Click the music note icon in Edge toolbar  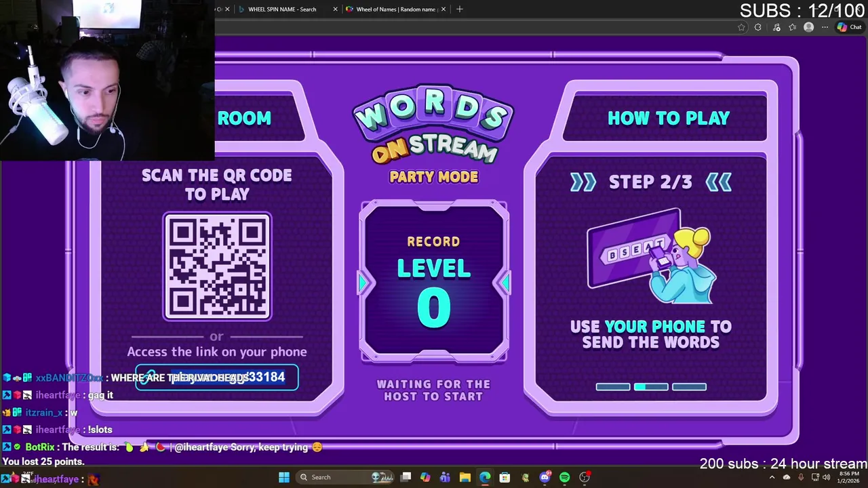click(776, 27)
